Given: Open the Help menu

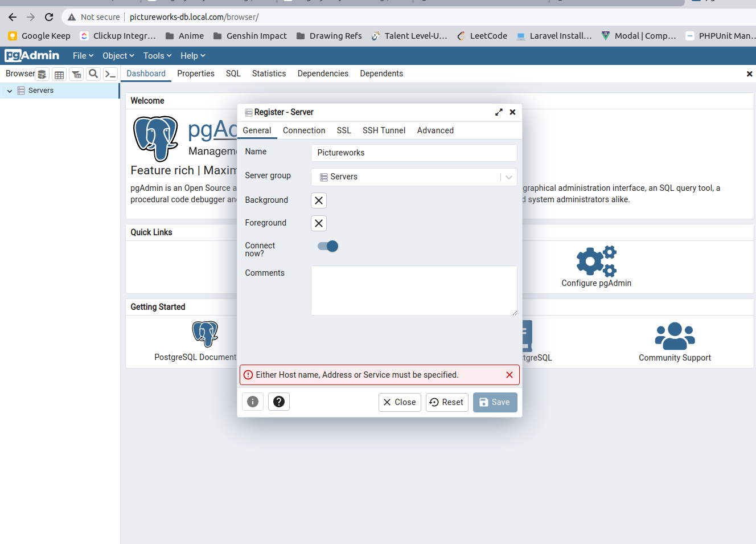Looking at the screenshot, I should tap(193, 56).
